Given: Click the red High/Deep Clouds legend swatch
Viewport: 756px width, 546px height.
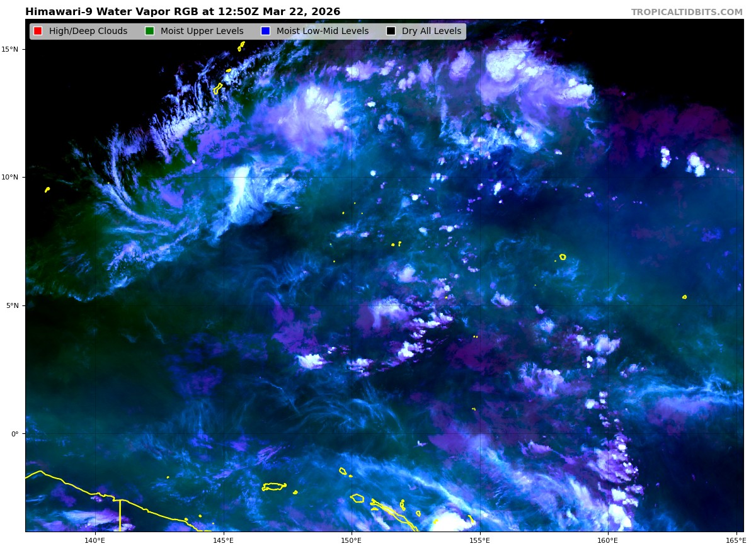Looking at the screenshot, I should pyautogui.click(x=38, y=31).
